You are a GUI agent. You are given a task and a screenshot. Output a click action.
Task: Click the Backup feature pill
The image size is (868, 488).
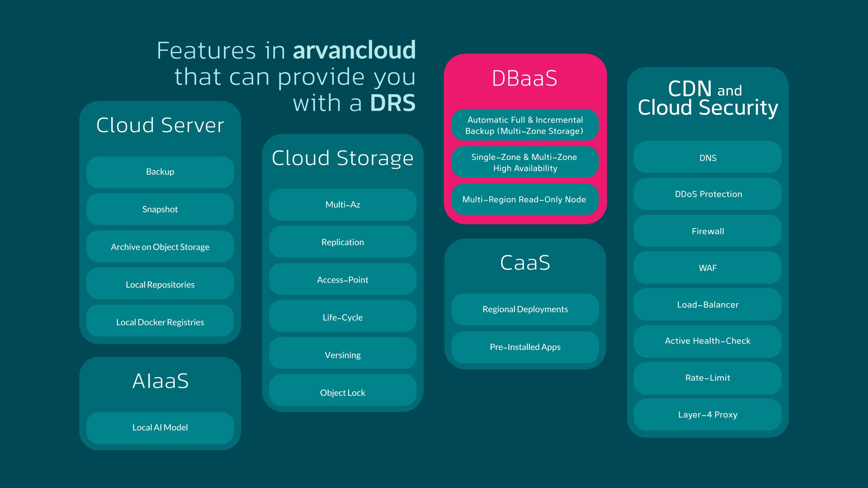[x=160, y=172]
